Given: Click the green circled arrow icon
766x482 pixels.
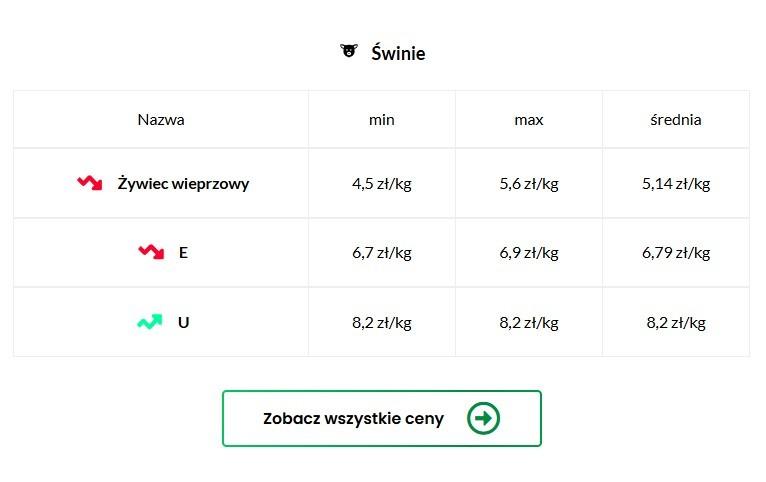Looking at the screenshot, I should pyautogui.click(x=483, y=418).
